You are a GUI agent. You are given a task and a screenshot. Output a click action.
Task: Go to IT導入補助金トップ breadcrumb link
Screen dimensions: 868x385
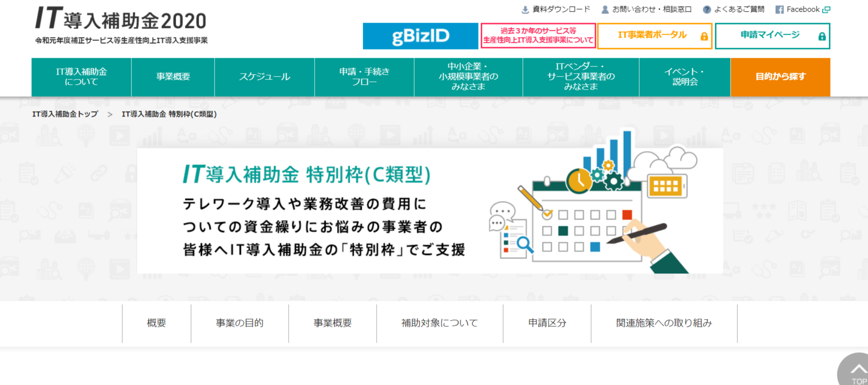tap(65, 115)
